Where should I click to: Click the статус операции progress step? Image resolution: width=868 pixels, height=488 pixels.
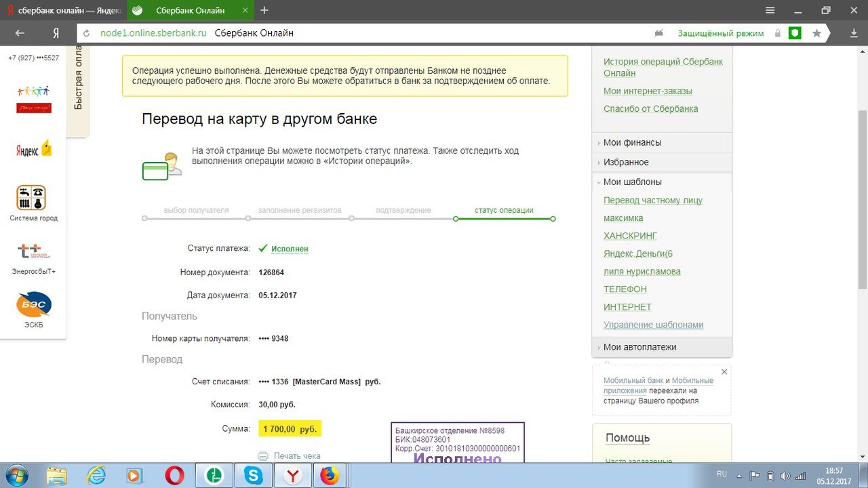pos(504,210)
